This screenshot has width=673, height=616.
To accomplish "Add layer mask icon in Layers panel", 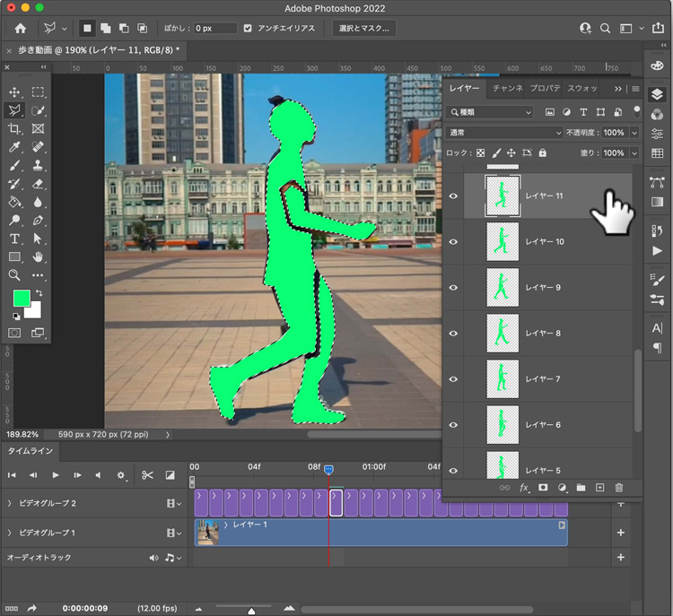I will click(x=543, y=488).
